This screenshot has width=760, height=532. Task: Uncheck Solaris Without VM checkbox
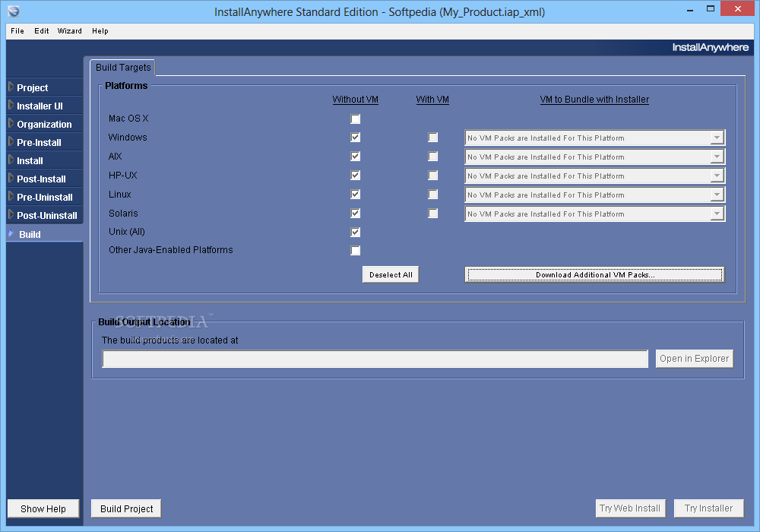pos(355,214)
